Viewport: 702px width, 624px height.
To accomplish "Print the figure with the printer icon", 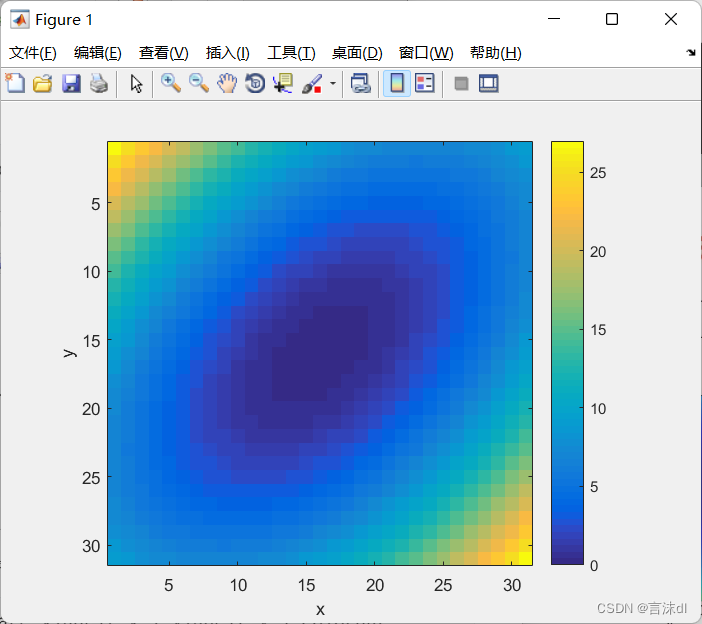I will point(98,84).
